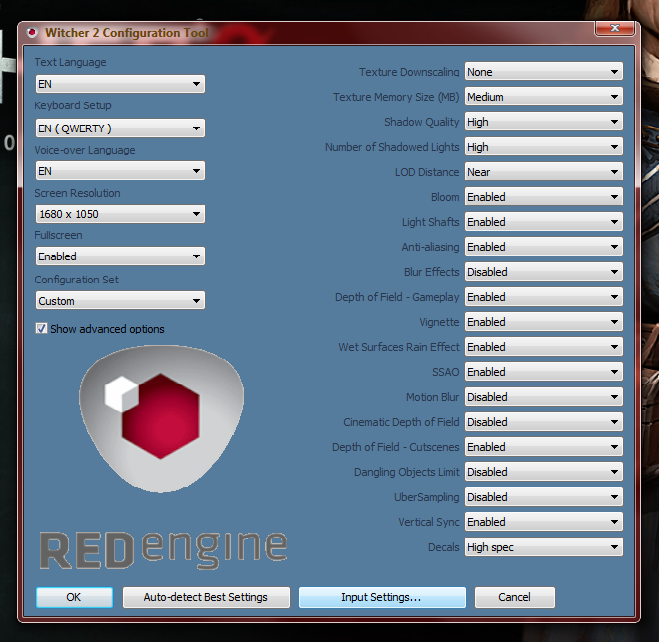Click the OK button
659x642 pixels.
click(x=74, y=597)
